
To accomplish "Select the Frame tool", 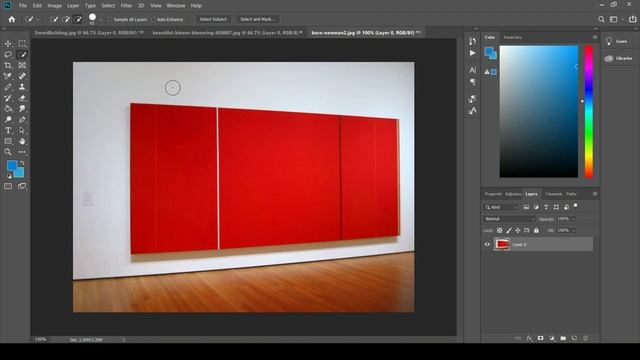I will pyautogui.click(x=22, y=65).
